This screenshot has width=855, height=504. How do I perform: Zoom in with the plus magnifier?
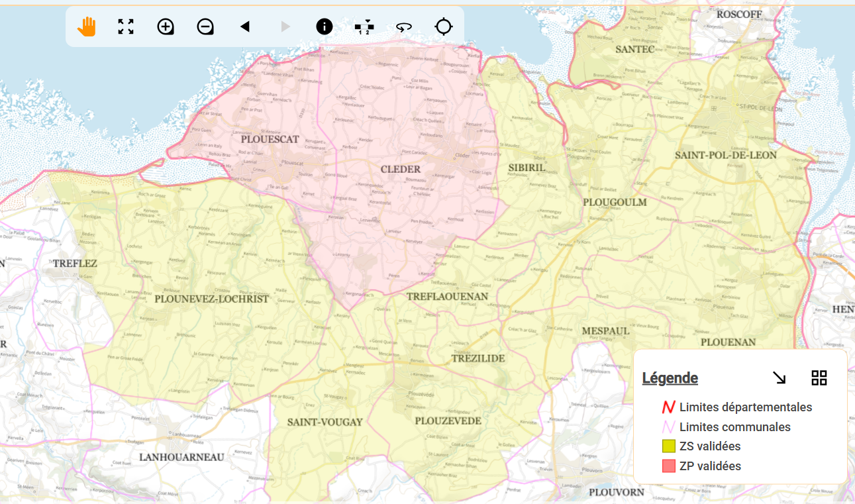coord(166,26)
